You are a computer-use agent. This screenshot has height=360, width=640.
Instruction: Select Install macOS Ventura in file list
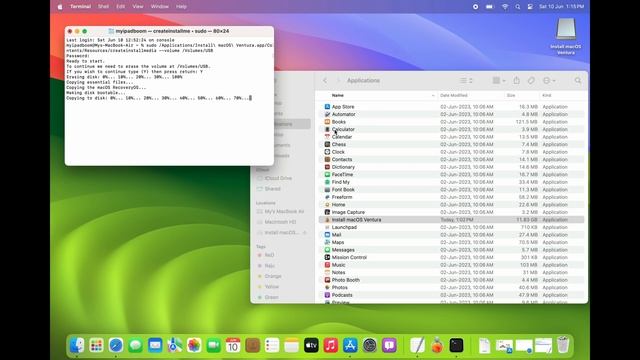pyautogui.click(x=451, y=220)
